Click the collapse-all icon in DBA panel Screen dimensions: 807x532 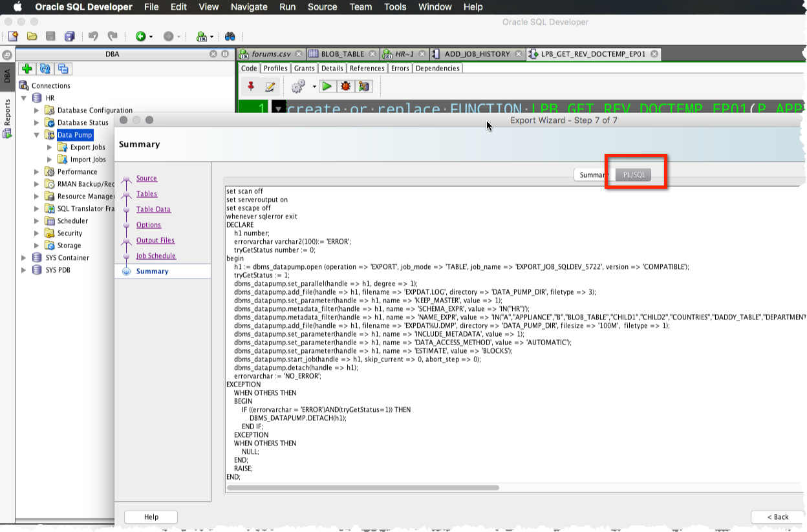(63, 69)
